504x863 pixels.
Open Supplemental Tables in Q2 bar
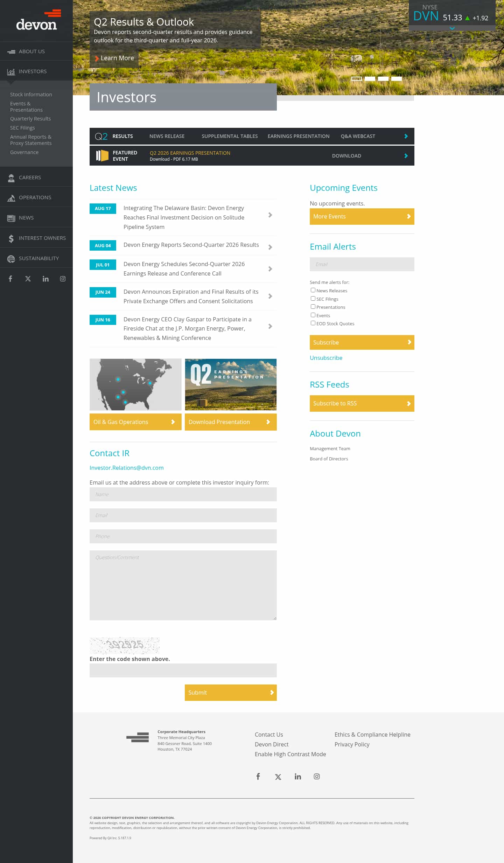[230, 136]
